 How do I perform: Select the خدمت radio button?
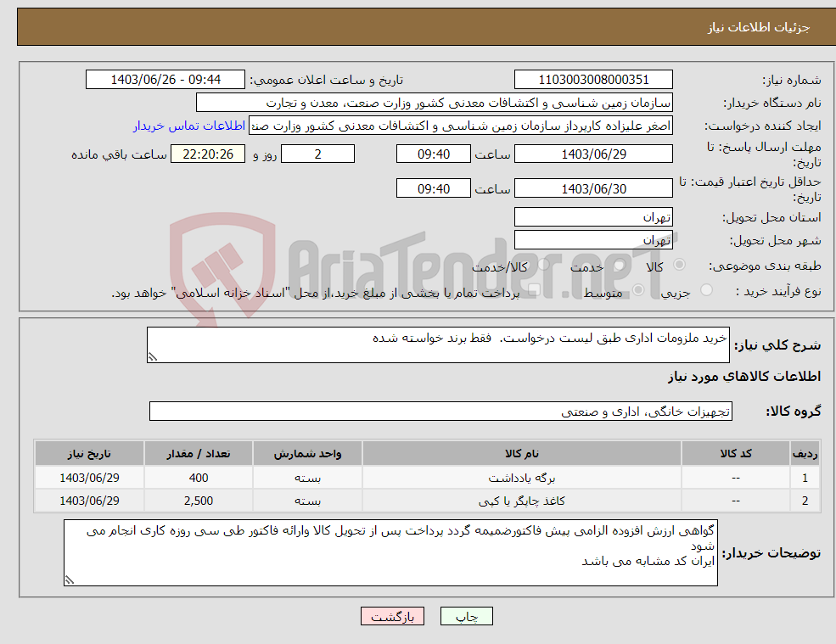[619, 265]
